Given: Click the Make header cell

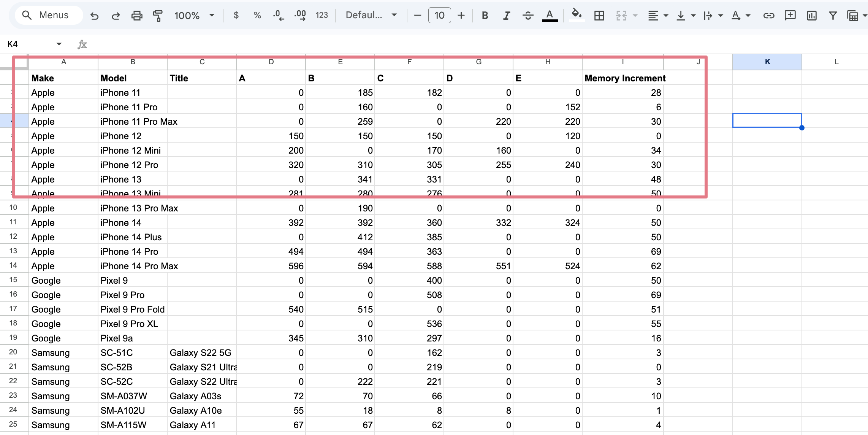Looking at the screenshot, I should (x=64, y=78).
